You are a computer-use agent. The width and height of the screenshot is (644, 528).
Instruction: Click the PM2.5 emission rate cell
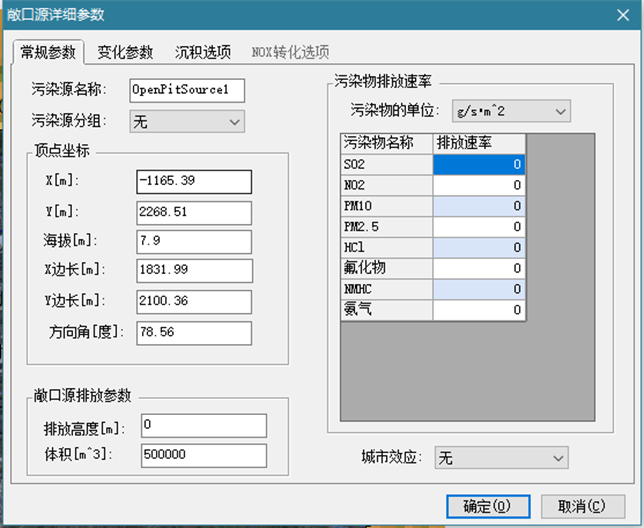click(479, 226)
